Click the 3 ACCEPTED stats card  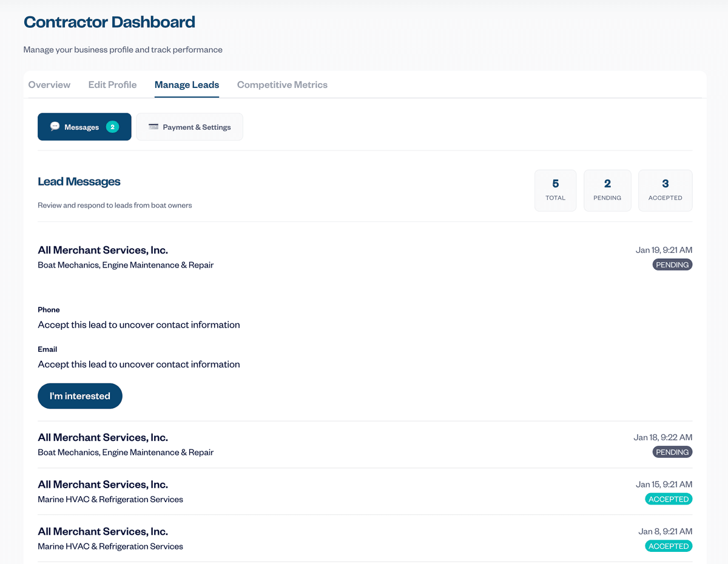tap(665, 190)
